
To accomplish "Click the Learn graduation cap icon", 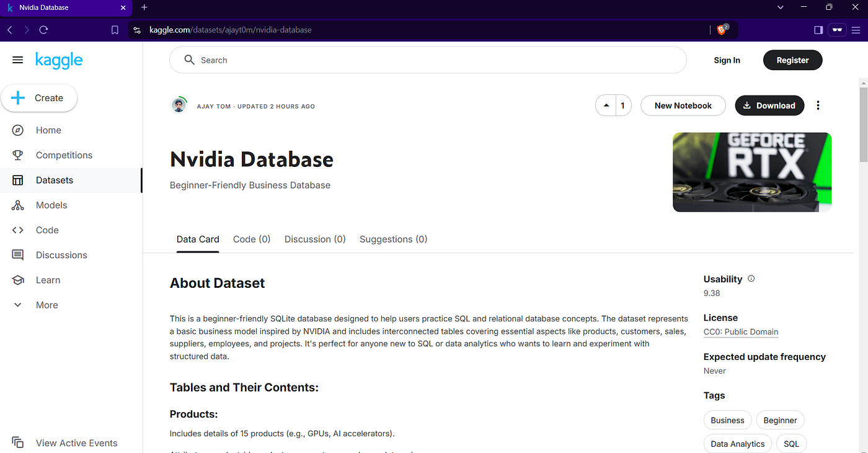I will click(x=18, y=280).
